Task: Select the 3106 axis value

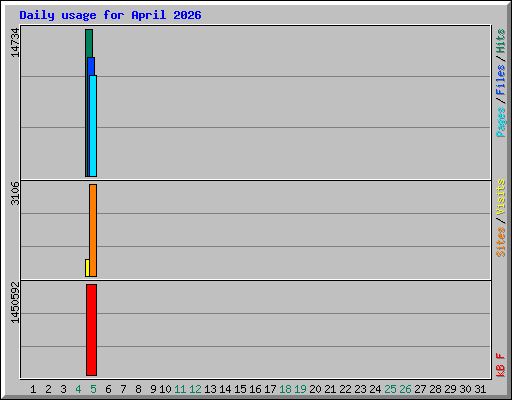Action: point(15,193)
